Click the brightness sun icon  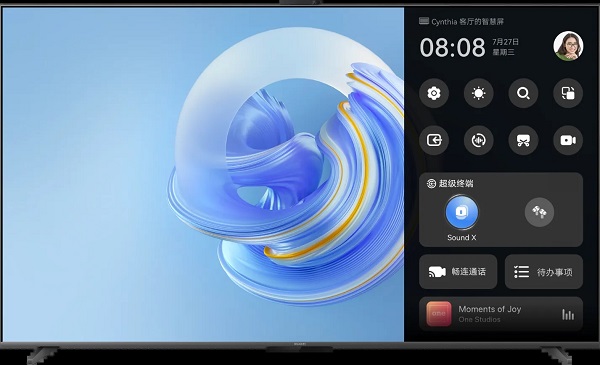[x=478, y=93]
